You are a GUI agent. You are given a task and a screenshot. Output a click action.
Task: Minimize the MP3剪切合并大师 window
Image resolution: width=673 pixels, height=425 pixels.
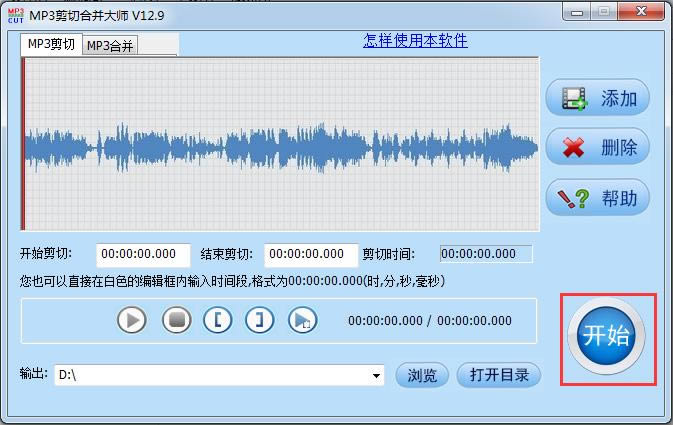click(577, 12)
